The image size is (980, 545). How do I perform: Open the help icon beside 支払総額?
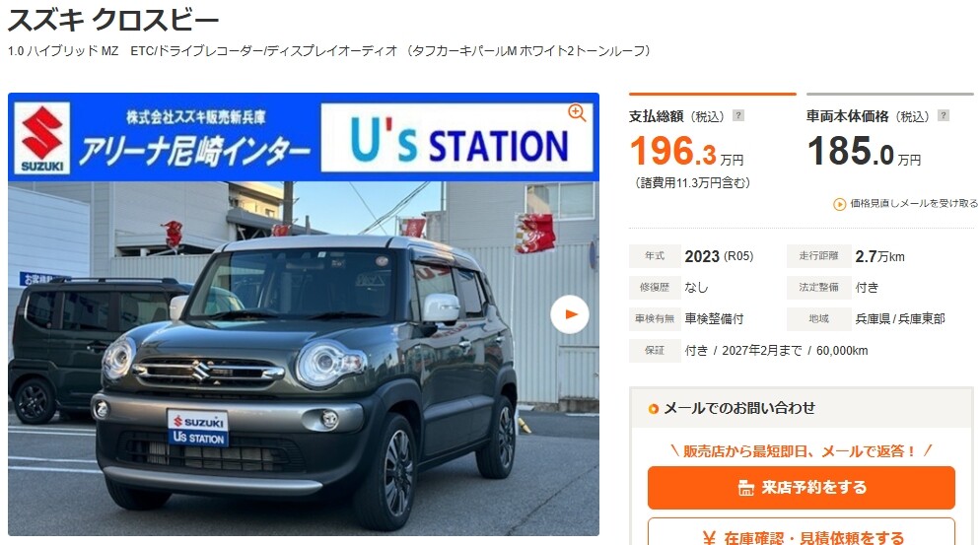[x=738, y=115]
